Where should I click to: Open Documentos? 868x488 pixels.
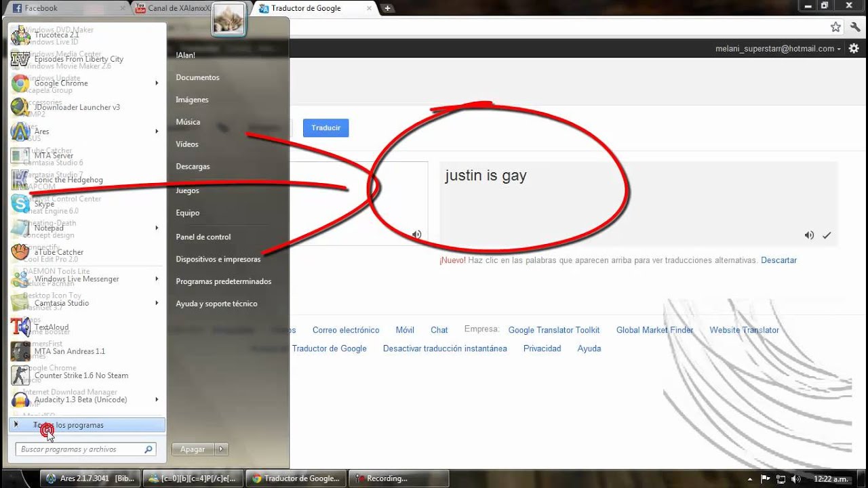(x=197, y=77)
